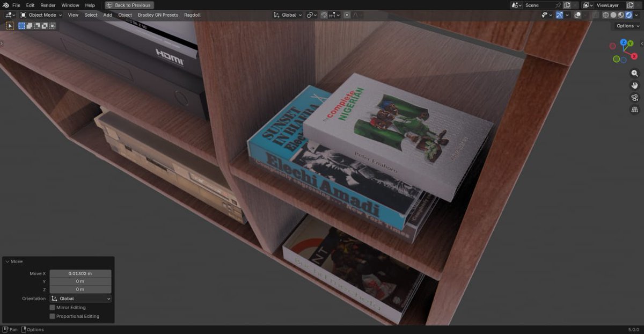Click the Blender logo icon
The image size is (644, 334).
(5, 5)
